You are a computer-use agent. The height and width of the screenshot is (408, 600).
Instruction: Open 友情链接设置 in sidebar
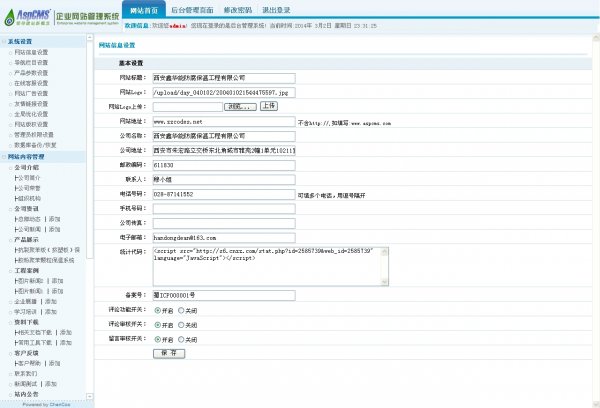[x=31, y=104]
